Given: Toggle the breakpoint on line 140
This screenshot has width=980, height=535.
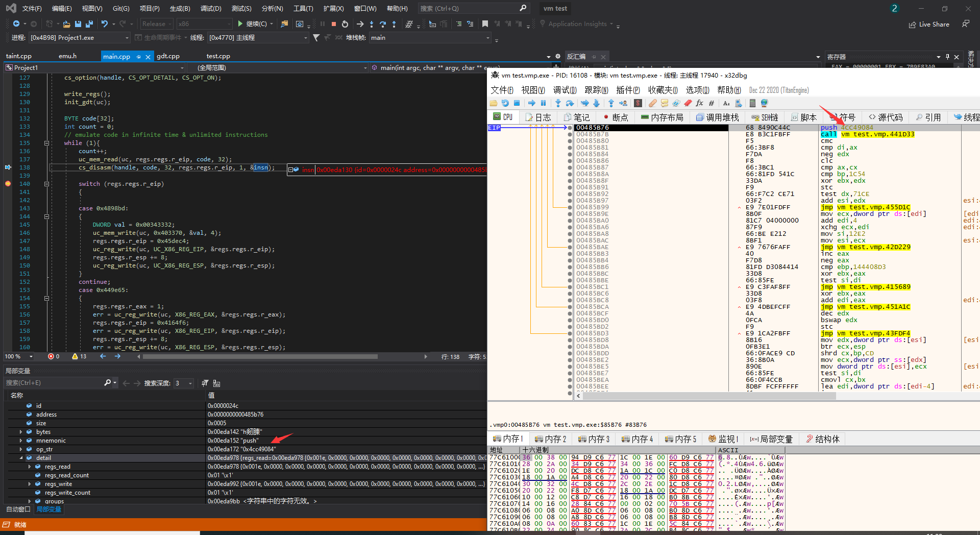Looking at the screenshot, I should coord(8,184).
